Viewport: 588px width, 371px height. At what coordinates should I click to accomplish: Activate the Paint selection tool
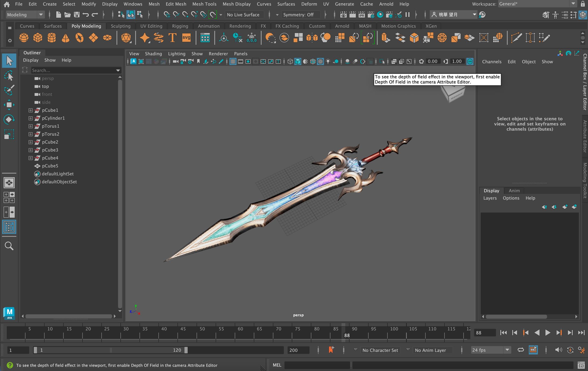9,90
